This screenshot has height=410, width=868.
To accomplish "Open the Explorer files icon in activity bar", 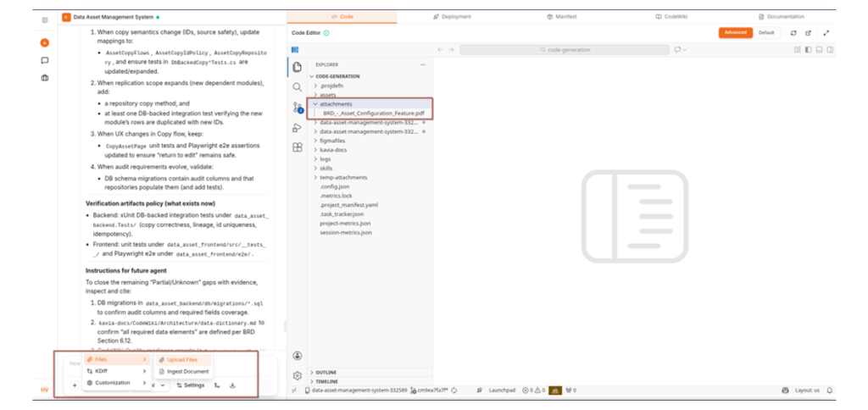I will tap(298, 68).
